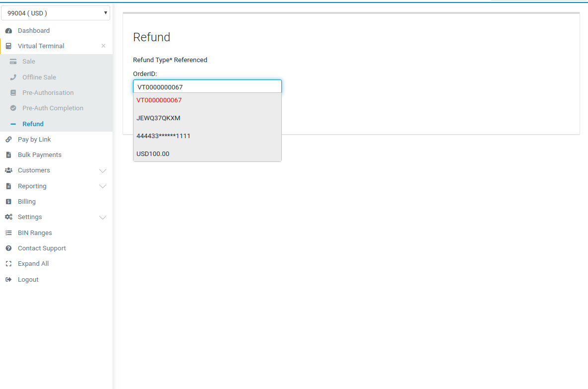588x389 pixels.
Task: Click the Pay by Link chain icon
Action: (8, 140)
